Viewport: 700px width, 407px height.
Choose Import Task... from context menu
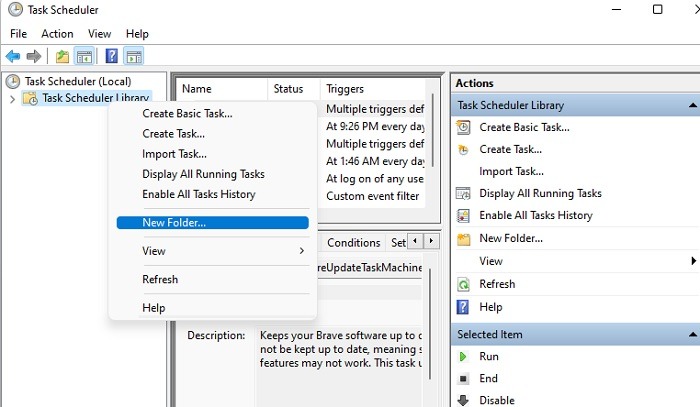point(213,154)
